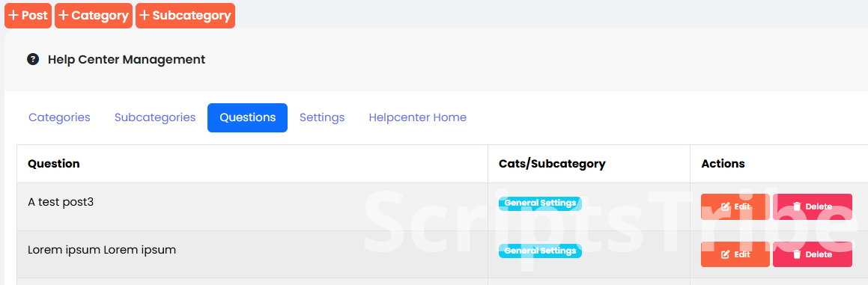Go to the Helpcenter Home link
This screenshot has height=285, width=868.
click(417, 117)
